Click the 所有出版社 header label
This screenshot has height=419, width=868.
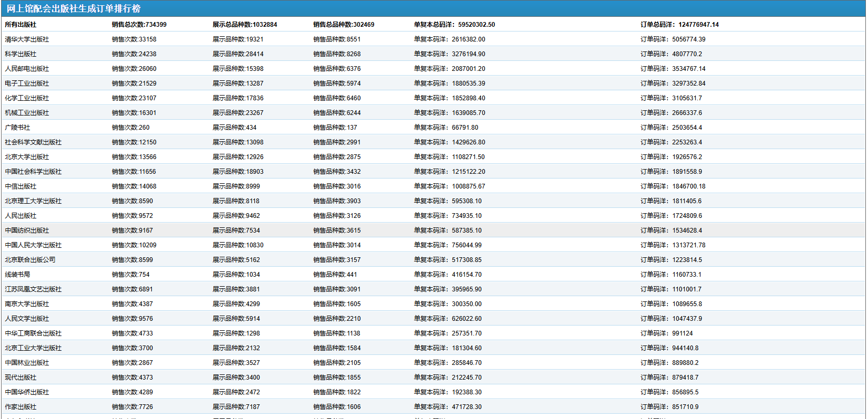point(20,25)
